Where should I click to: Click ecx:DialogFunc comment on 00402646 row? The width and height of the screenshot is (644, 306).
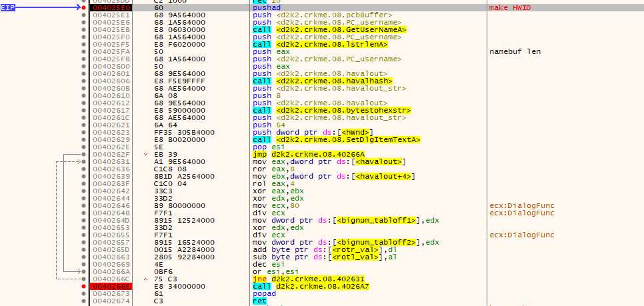(x=521, y=206)
